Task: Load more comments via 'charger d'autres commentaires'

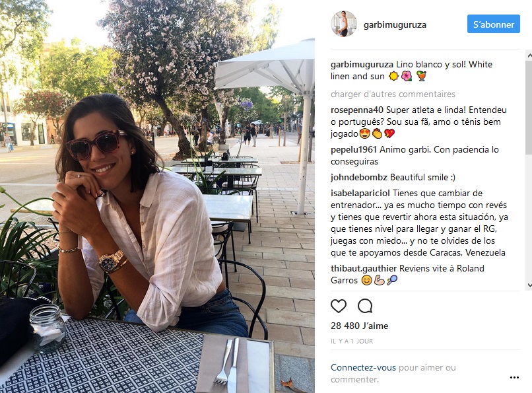Action: tap(393, 94)
